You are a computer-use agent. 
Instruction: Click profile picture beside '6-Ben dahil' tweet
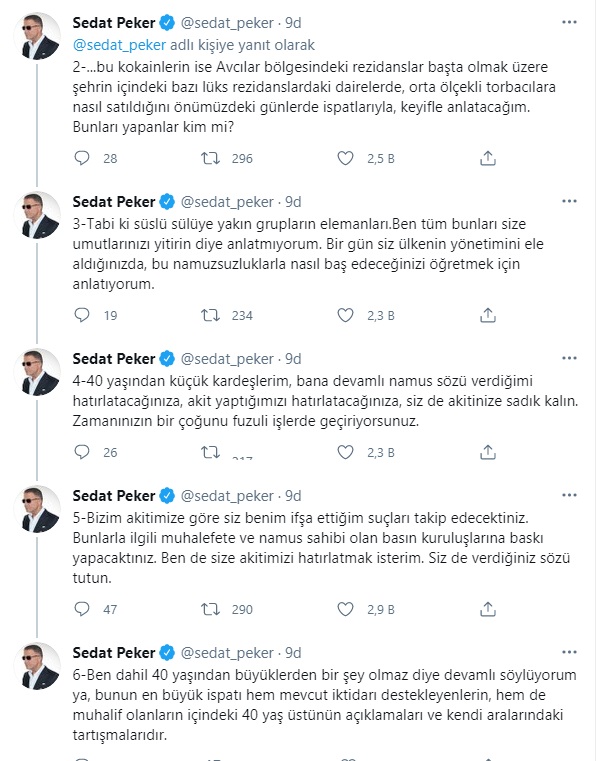(37, 666)
